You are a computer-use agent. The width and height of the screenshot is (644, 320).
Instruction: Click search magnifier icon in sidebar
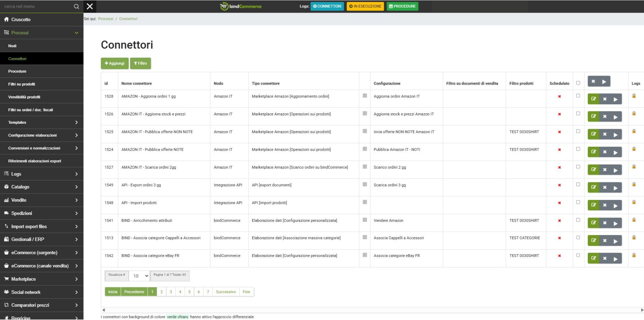coord(76,6)
